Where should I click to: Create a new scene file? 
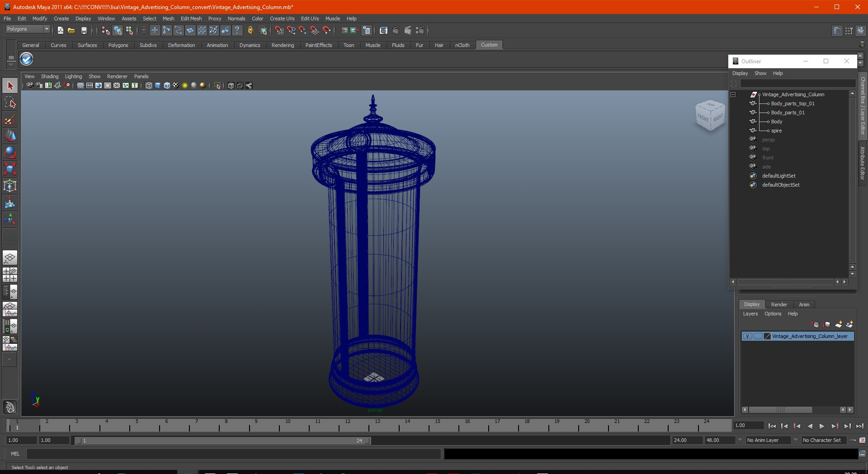pyautogui.click(x=60, y=30)
